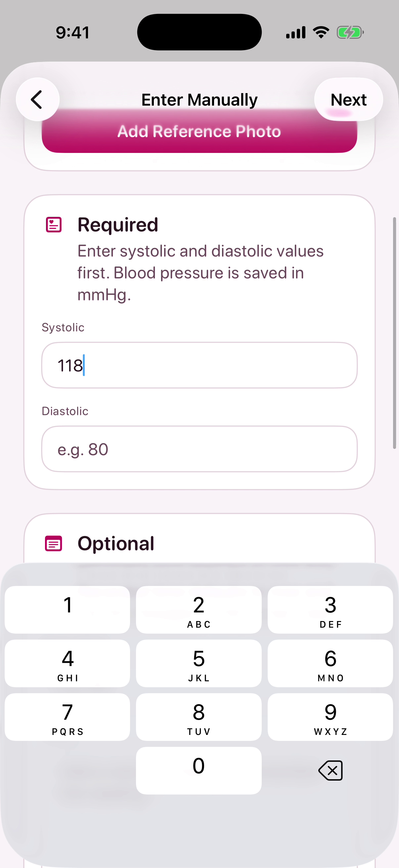Screen dimensions: 399x868
Task: Tap the back chevron button
Action: click(37, 99)
